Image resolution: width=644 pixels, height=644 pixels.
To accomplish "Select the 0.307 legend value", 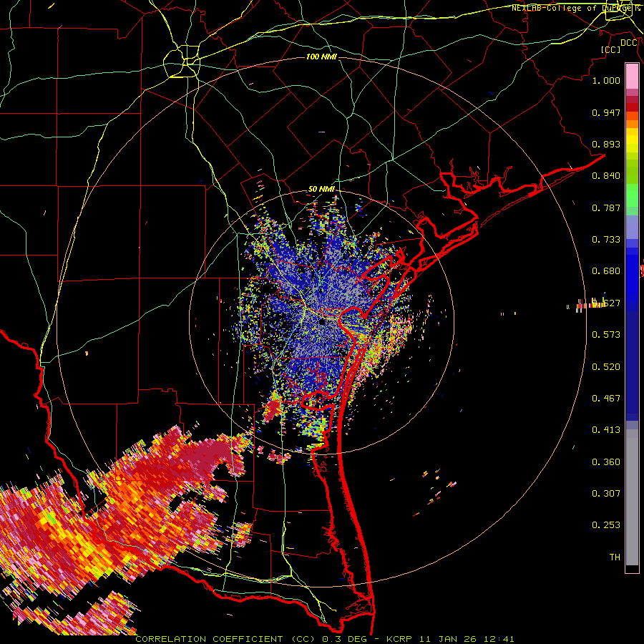I will 606,494.
